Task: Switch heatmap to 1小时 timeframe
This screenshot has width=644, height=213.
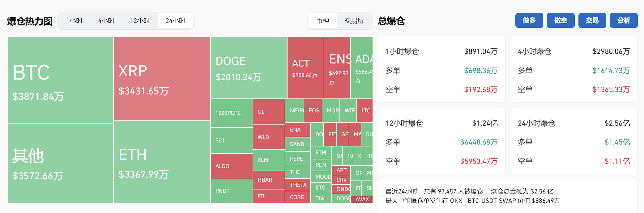Action: coord(75,21)
